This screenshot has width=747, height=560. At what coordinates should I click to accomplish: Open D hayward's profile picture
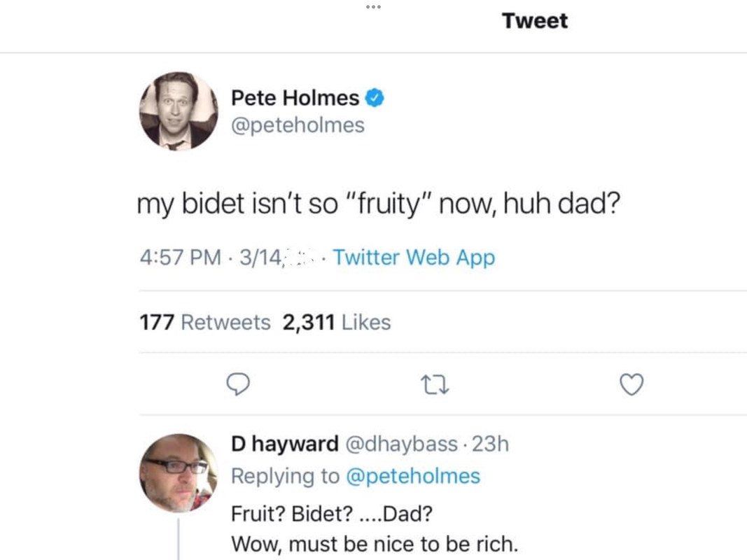pos(179,472)
